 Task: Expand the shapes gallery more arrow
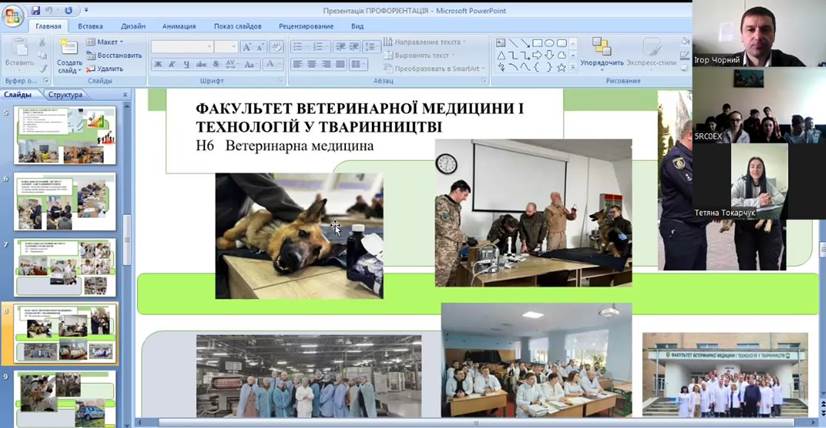574,67
